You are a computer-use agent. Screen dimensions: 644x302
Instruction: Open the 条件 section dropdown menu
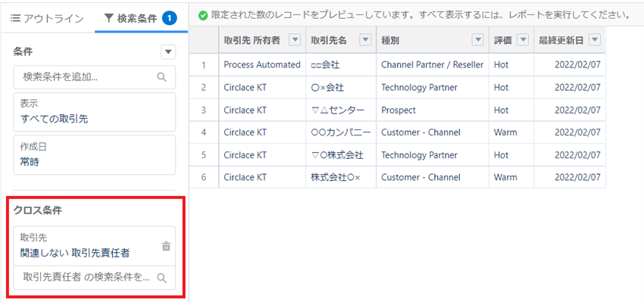[x=168, y=52]
